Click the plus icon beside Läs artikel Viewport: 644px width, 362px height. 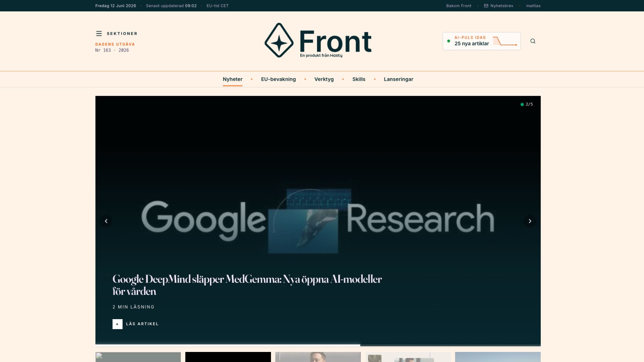coord(117,324)
